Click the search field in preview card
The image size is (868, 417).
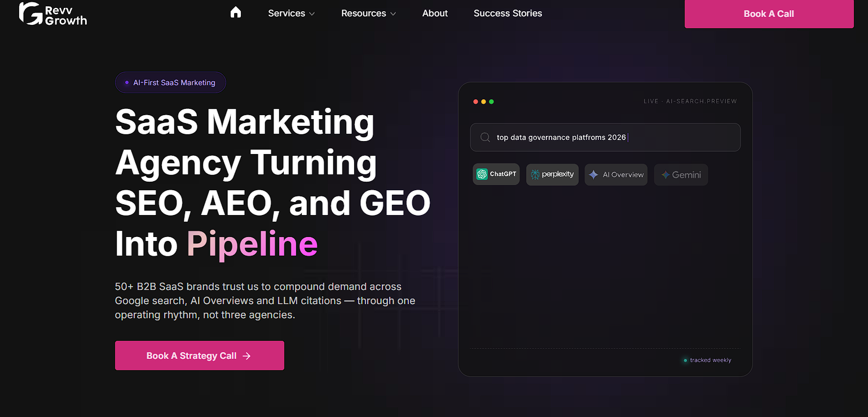coord(605,137)
